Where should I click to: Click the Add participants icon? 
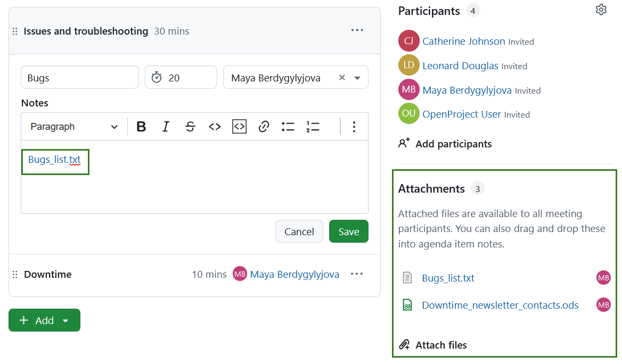point(404,143)
